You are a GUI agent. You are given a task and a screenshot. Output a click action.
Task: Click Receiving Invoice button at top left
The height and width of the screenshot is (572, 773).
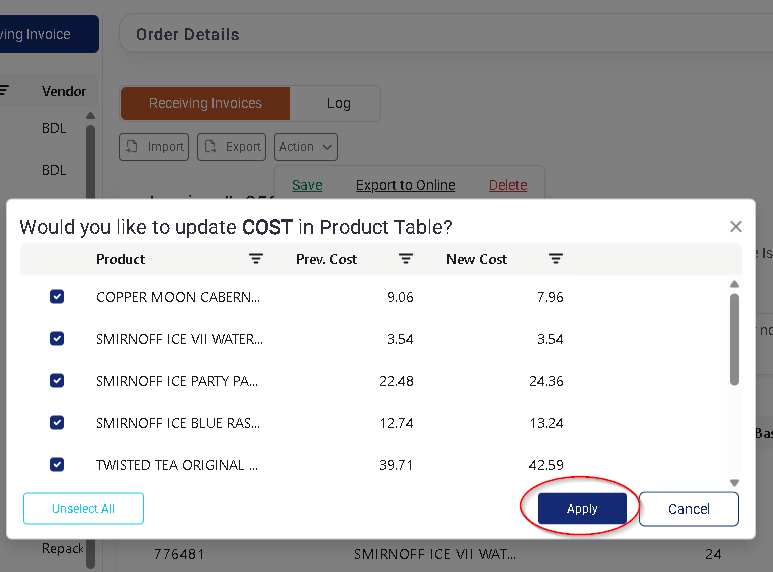click(x=49, y=34)
